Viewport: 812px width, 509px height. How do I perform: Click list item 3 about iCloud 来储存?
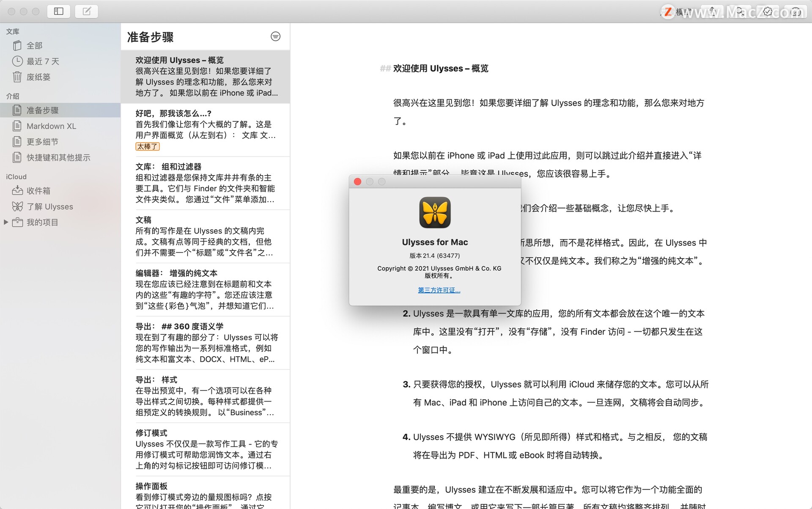click(x=555, y=393)
